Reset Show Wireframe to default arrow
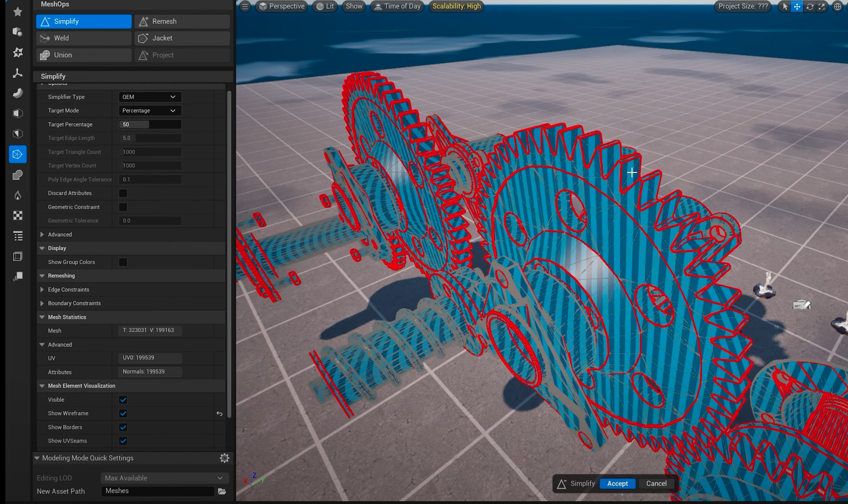 click(x=220, y=413)
